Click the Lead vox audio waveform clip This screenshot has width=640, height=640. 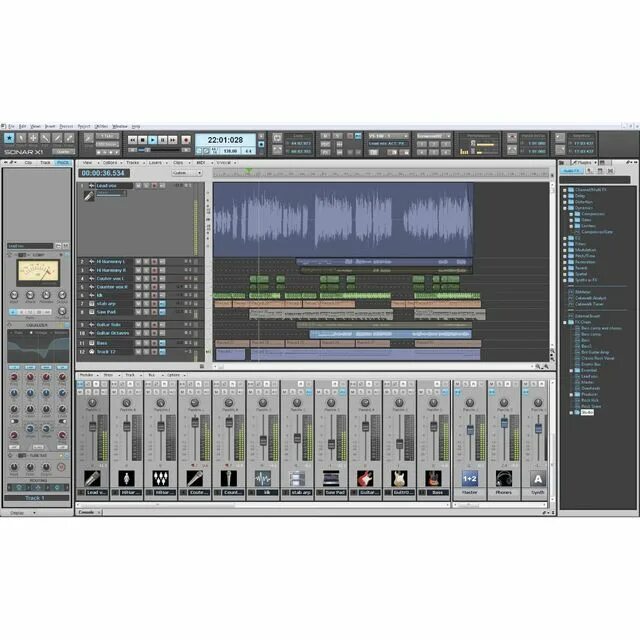click(x=343, y=220)
